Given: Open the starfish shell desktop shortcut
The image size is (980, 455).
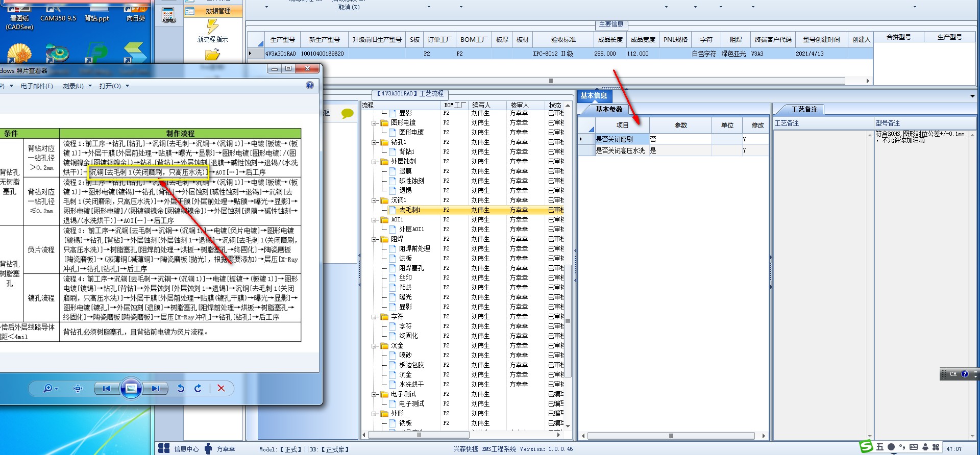Looking at the screenshot, I should point(19,53).
